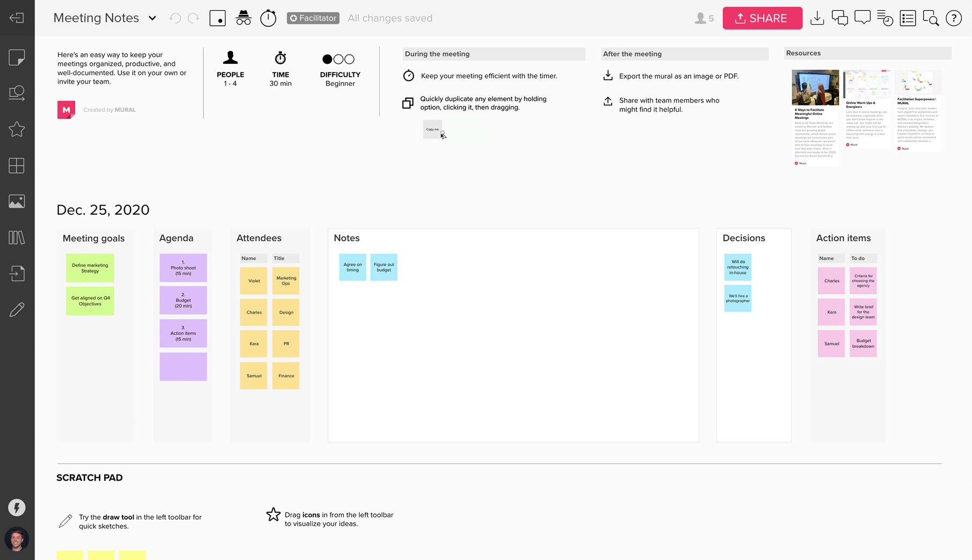Image resolution: width=972 pixels, height=560 pixels.
Task: Open the content library books icon
Action: (17, 237)
